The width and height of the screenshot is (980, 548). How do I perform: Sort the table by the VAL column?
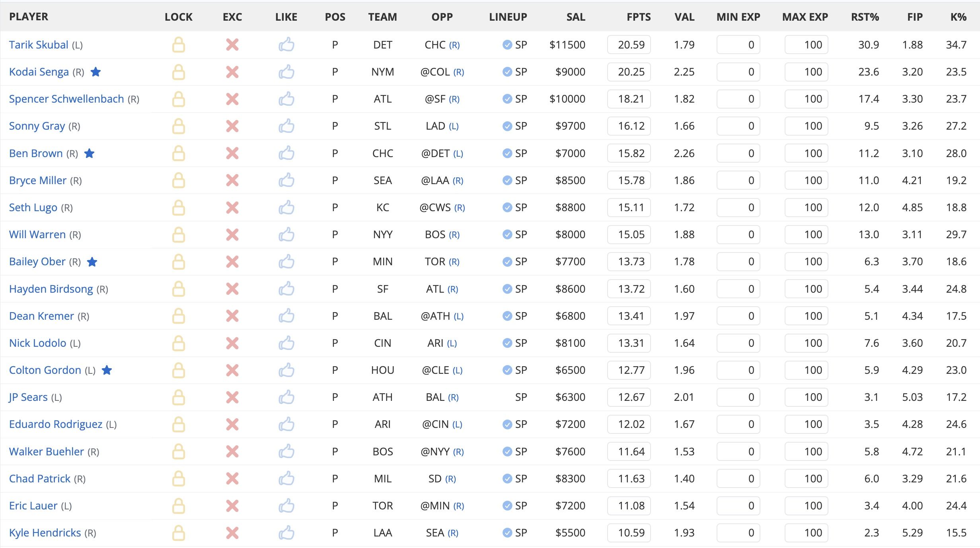(x=684, y=17)
